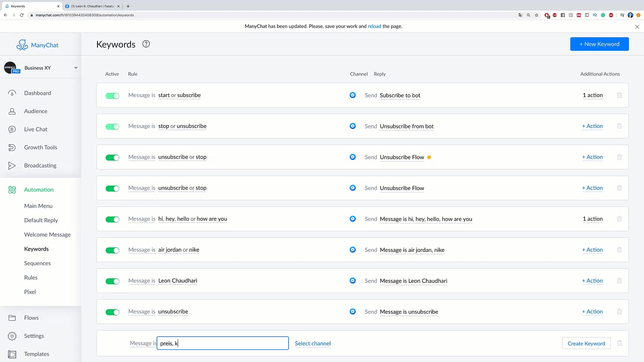
Task: Open Rules under Automation
Action: pos(31,278)
